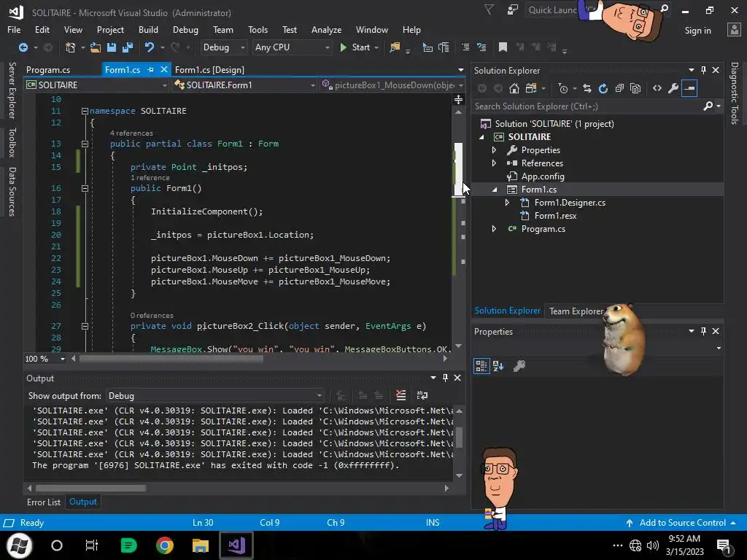Expand the References node
The width and height of the screenshot is (747, 560).
click(x=494, y=163)
